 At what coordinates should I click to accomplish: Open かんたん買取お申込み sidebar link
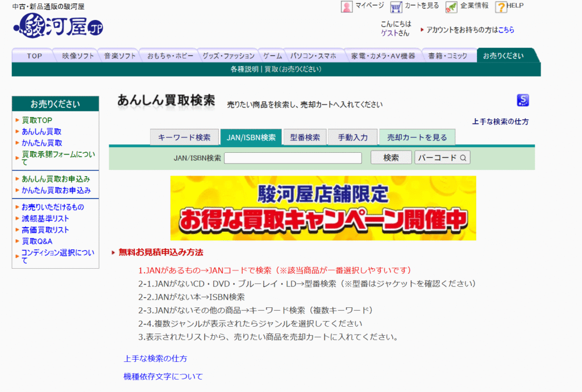pyautogui.click(x=56, y=190)
